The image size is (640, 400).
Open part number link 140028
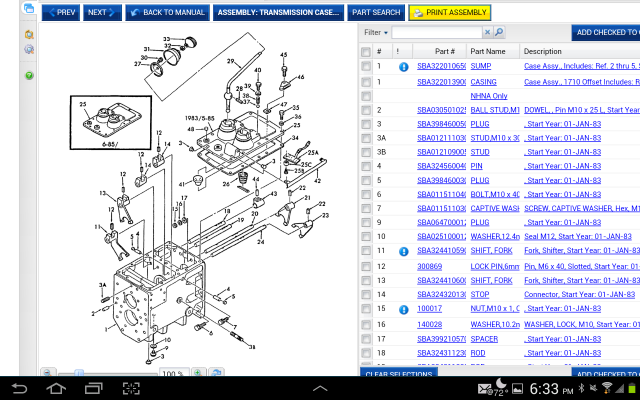coord(429,324)
